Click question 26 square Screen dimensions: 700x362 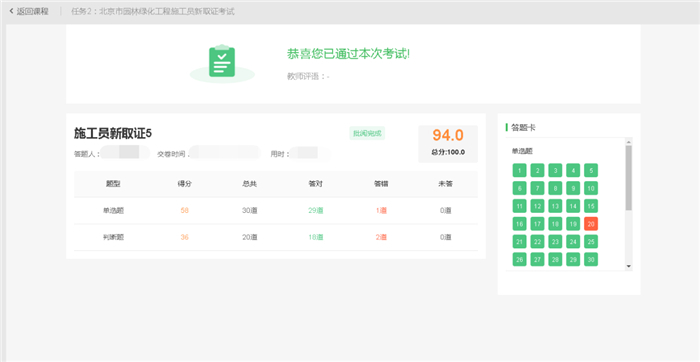click(x=520, y=259)
